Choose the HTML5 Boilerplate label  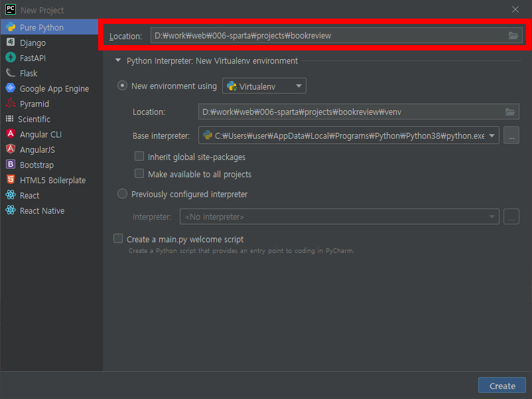pyautogui.click(x=52, y=181)
